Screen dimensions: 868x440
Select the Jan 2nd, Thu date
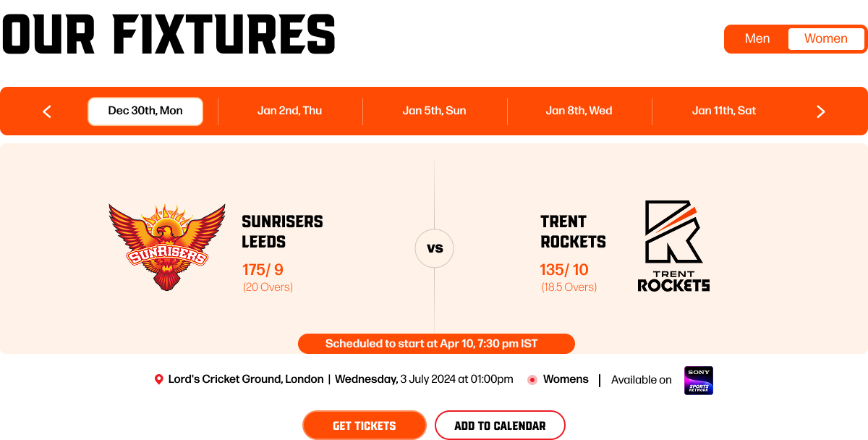click(x=289, y=111)
